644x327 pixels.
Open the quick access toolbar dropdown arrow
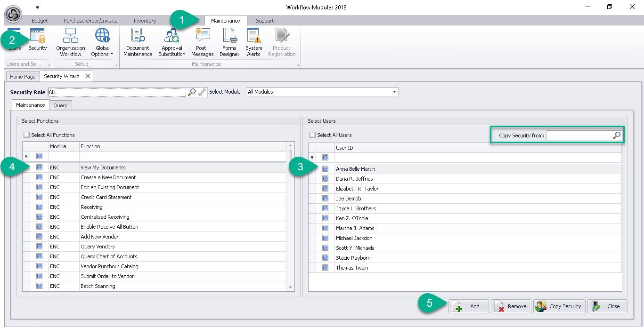pyautogui.click(x=37, y=8)
